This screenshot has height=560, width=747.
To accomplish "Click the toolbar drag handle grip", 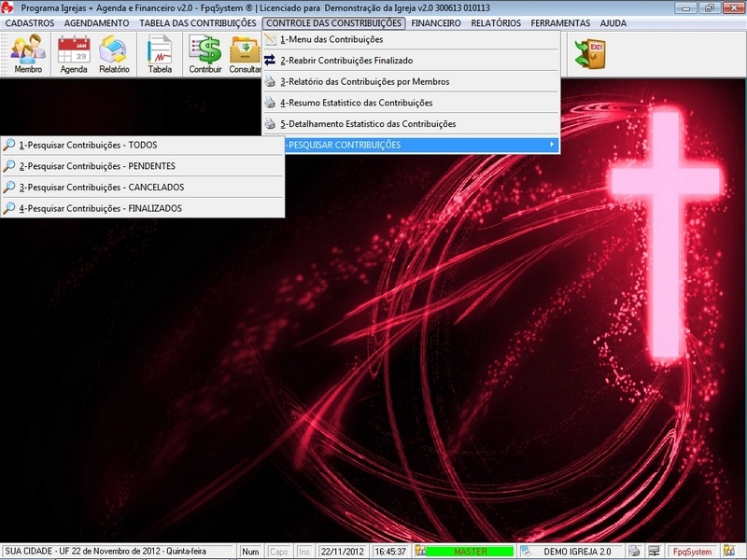I will point(5,54).
